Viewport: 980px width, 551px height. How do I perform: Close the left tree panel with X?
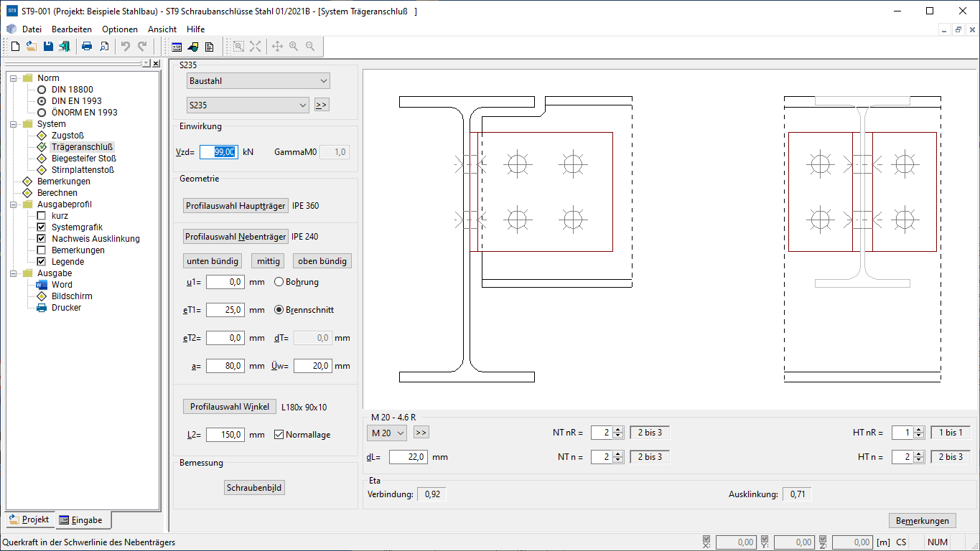pyautogui.click(x=157, y=64)
